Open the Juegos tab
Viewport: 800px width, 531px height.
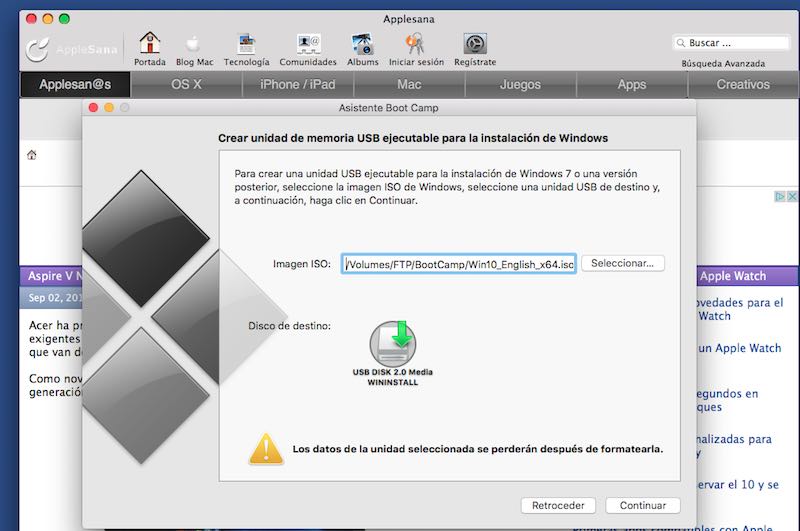click(520, 84)
